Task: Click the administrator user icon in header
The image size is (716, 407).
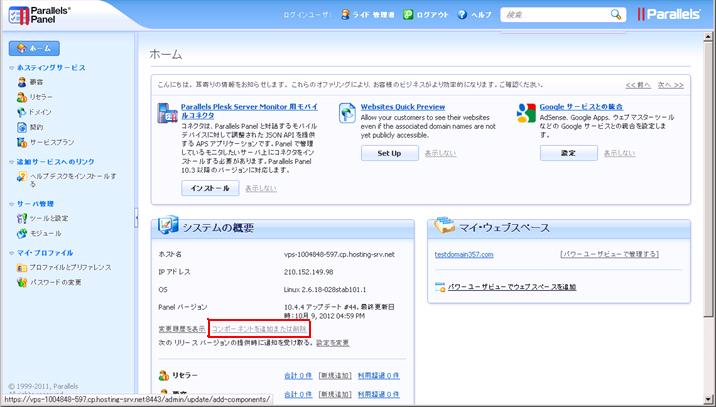Action: tap(346, 15)
